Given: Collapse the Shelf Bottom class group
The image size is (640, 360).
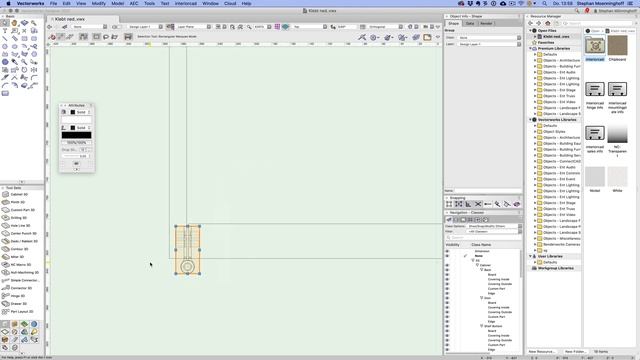Looking at the screenshot, I should tap(481, 326).
